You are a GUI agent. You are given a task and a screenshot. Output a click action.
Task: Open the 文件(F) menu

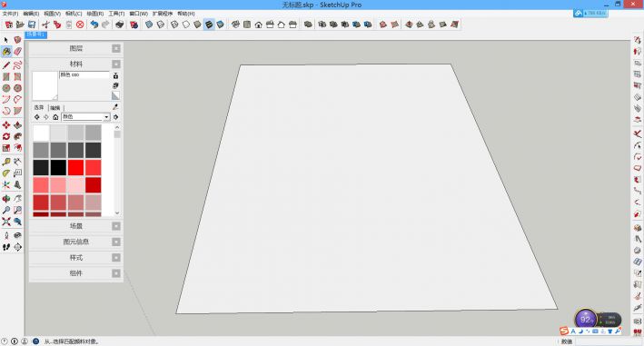pyautogui.click(x=10, y=14)
